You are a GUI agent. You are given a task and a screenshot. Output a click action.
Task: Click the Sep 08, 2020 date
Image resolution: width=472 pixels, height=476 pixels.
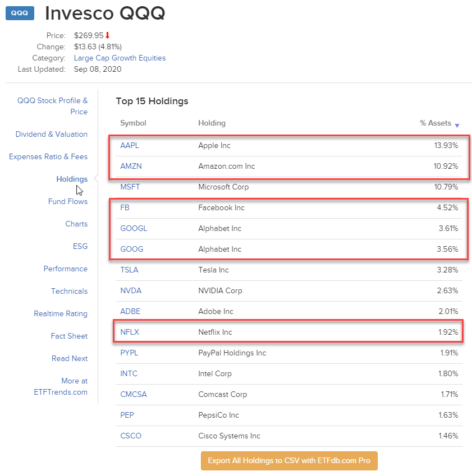98,69
